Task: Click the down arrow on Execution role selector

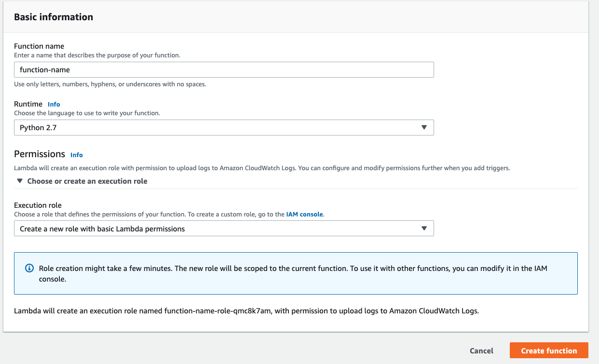Action: 424,229
